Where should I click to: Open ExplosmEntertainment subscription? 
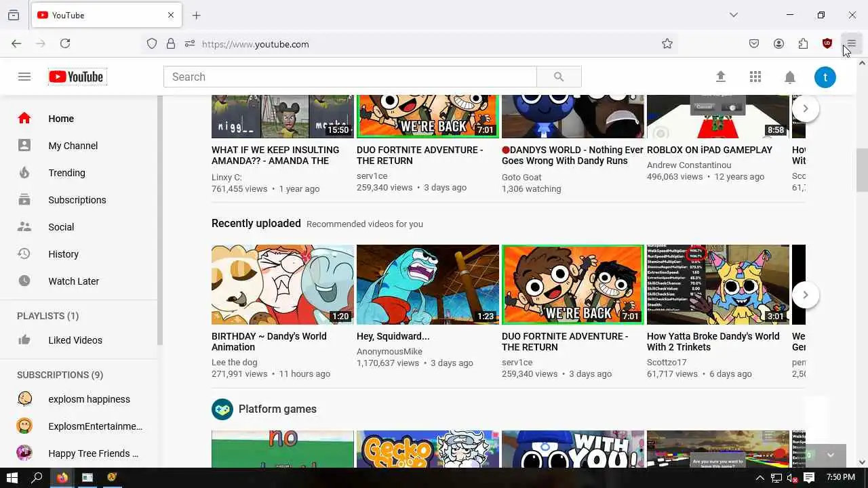tap(79, 426)
